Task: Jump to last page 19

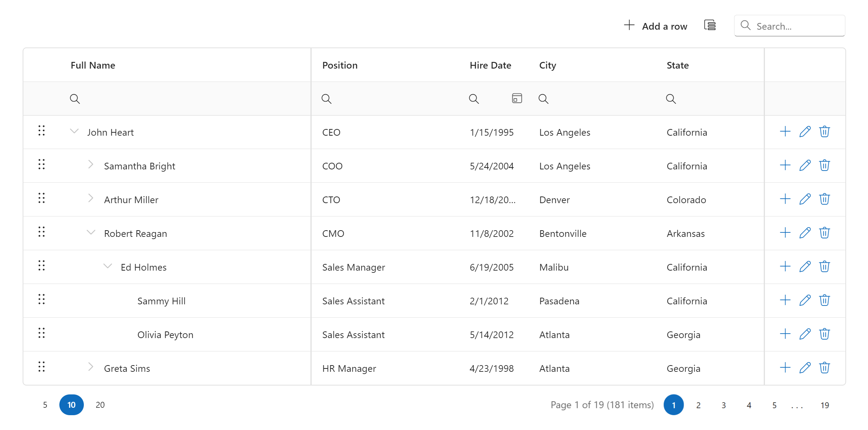Action: 825,405
